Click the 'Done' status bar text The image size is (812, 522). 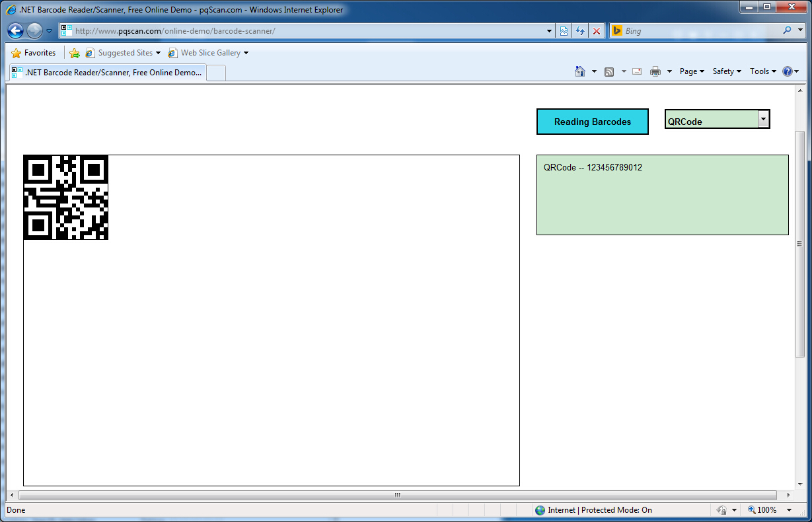[16, 510]
